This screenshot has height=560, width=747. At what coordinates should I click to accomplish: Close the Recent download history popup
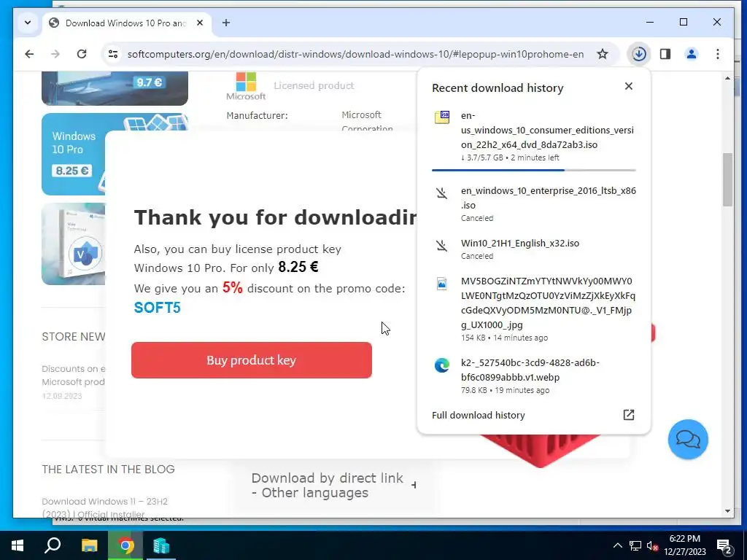coord(629,86)
